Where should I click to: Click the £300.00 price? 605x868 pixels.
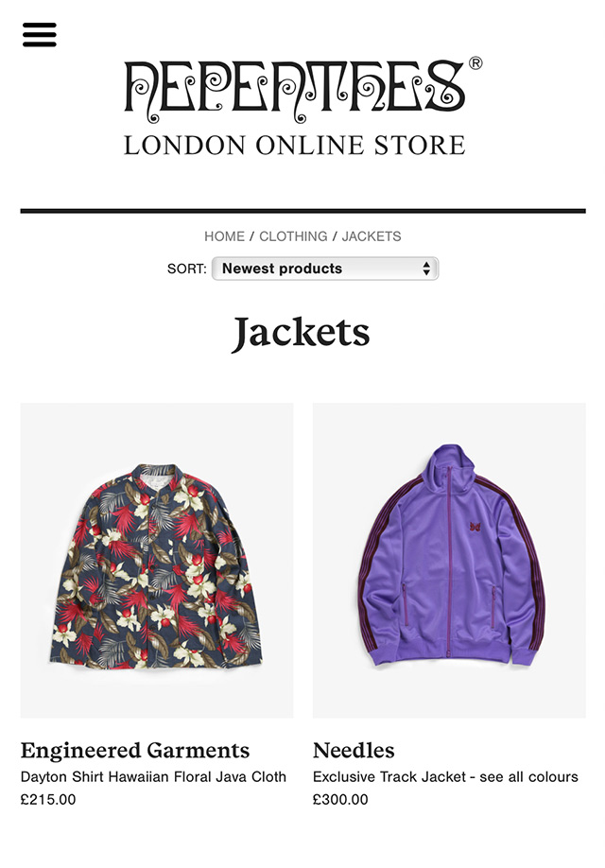coord(340,799)
